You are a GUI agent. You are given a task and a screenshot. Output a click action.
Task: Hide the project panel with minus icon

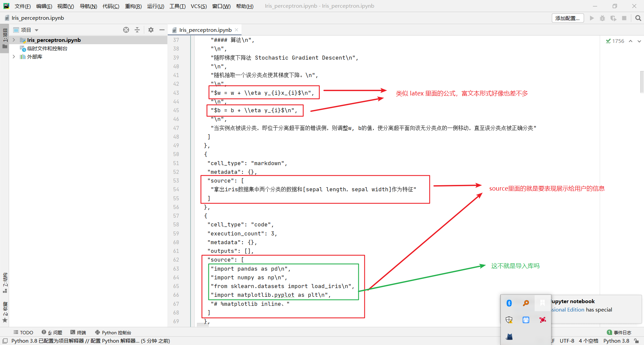tap(162, 30)
